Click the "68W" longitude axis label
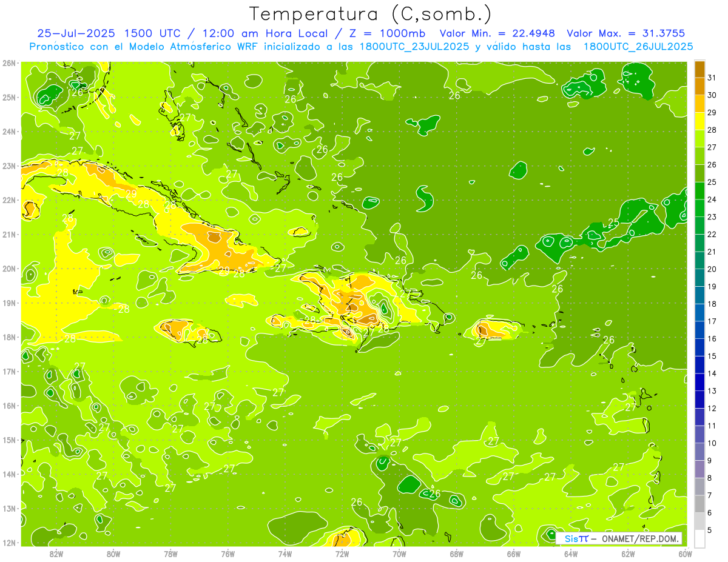This screenshot has height=562, width=728. 456,554
